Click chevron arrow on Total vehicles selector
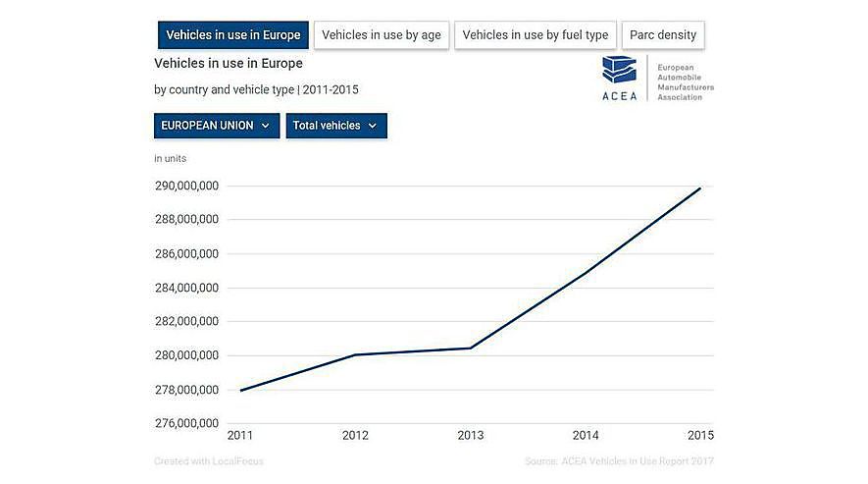This screenshot has height=484, width=868. click(373, 126)
